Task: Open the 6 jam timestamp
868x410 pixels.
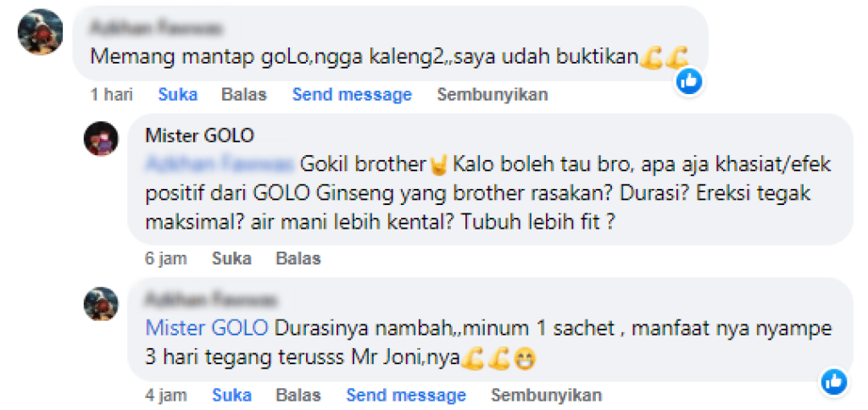Action: point(166,258)
